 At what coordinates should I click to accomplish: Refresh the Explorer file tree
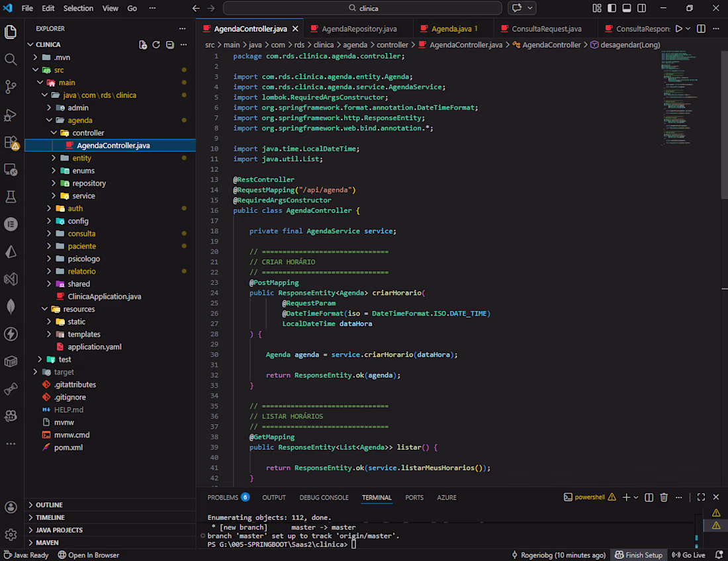(156, 45)
